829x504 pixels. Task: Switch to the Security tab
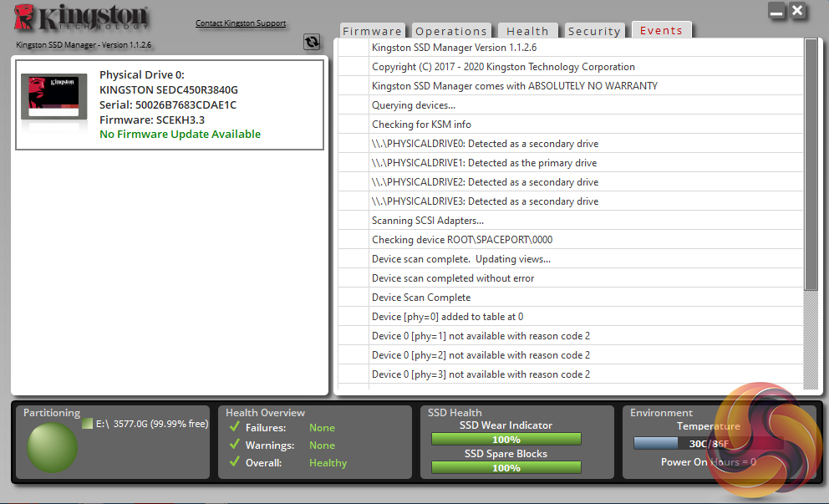pyautogui.click(x=594, y=31)
